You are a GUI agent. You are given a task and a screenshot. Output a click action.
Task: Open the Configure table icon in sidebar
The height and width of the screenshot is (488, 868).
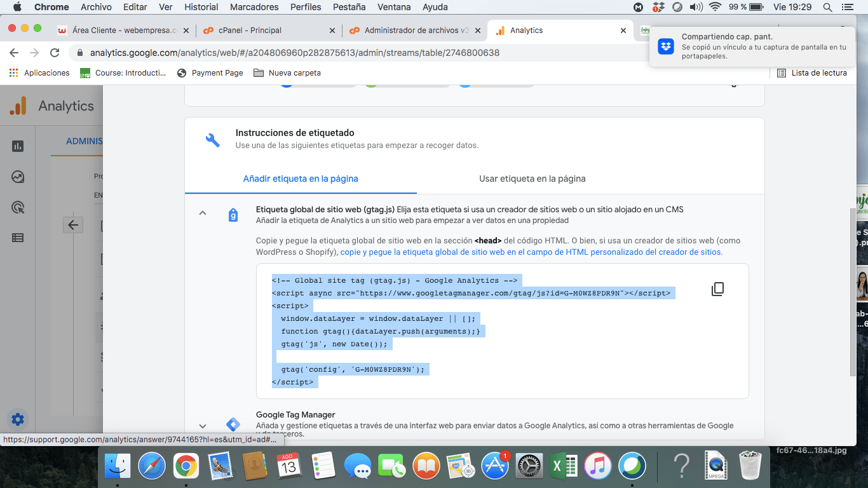click(x=18, y=238)
